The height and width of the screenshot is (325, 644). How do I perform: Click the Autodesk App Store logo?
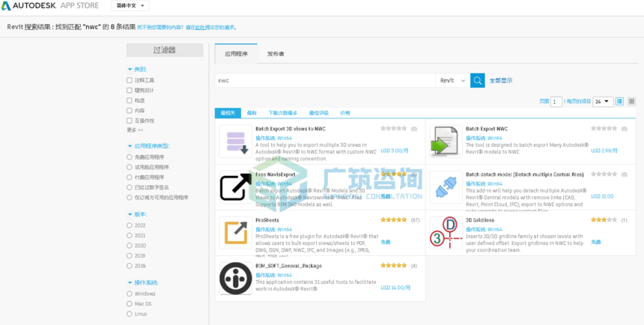point(50,6)
